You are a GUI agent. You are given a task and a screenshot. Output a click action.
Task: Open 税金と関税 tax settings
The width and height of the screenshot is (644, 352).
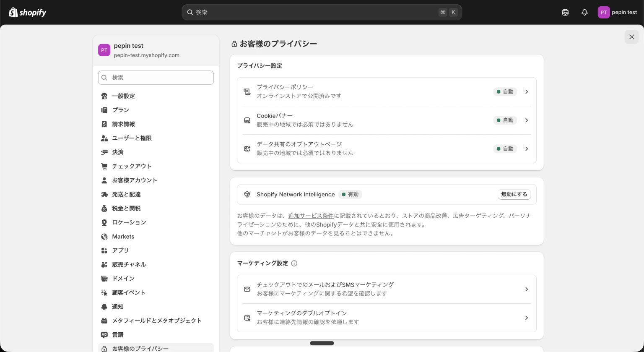click(126, 209)
